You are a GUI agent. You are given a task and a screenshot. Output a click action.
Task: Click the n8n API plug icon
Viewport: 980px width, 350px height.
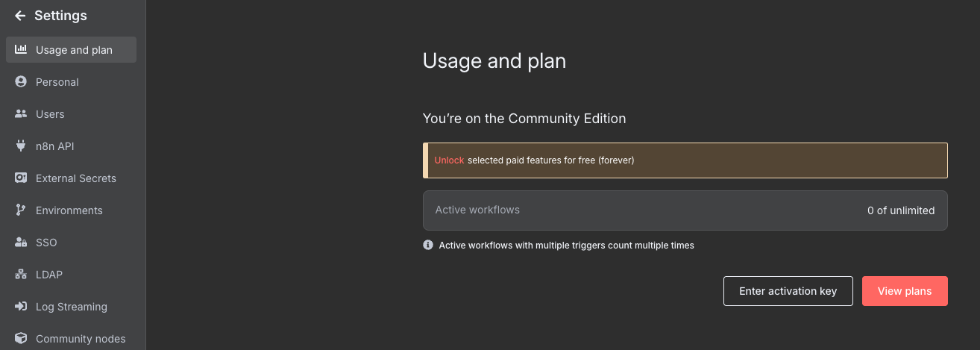(21, 146)
